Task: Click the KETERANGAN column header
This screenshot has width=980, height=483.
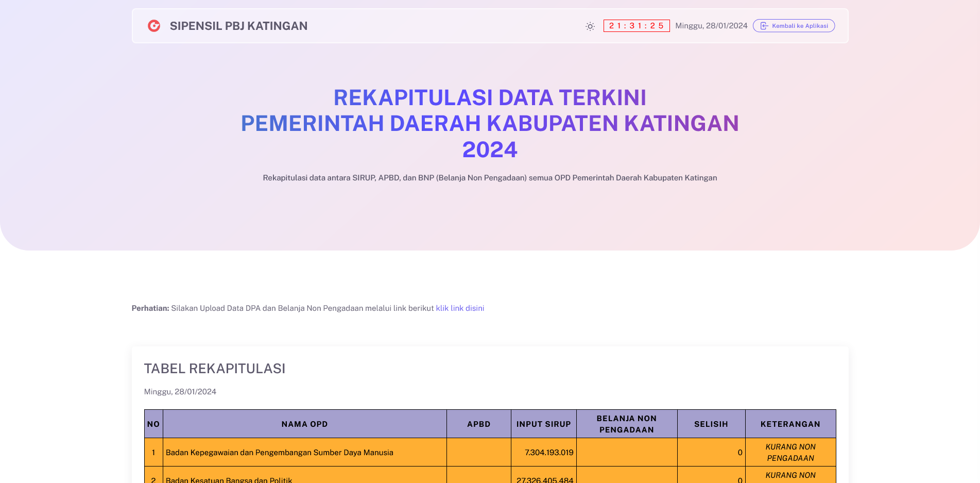Action: (790, 424)
